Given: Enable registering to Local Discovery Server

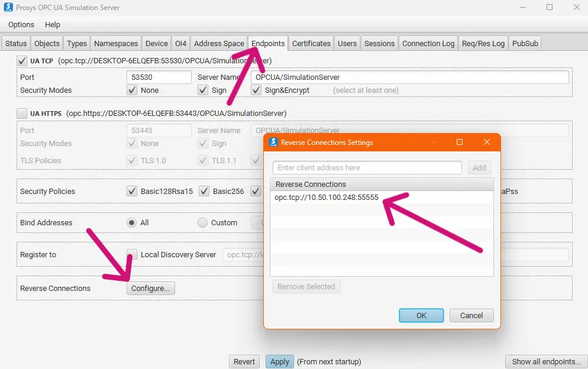Looking at the screenshot, I should click(132, 255).
